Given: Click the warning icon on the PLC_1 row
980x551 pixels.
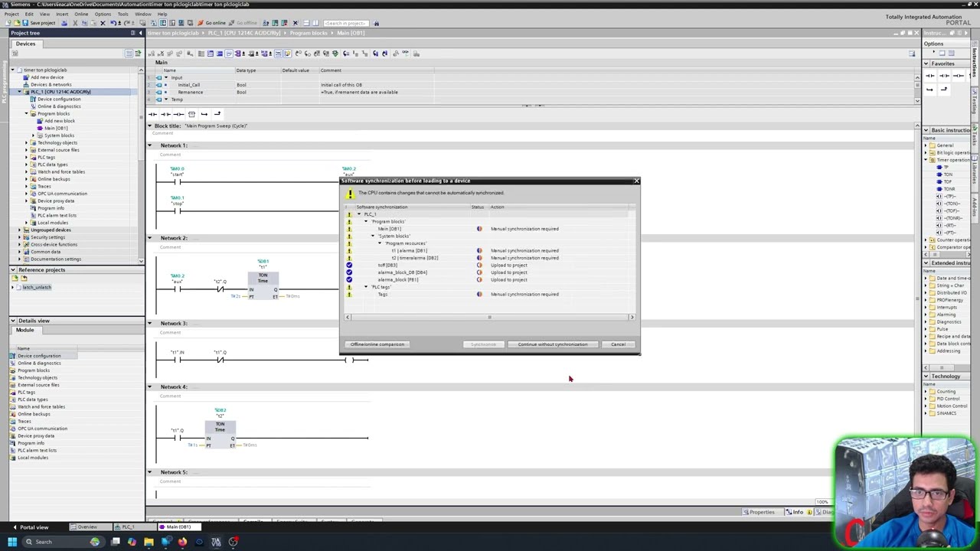Looking at the screenshot, I should 349,214.
